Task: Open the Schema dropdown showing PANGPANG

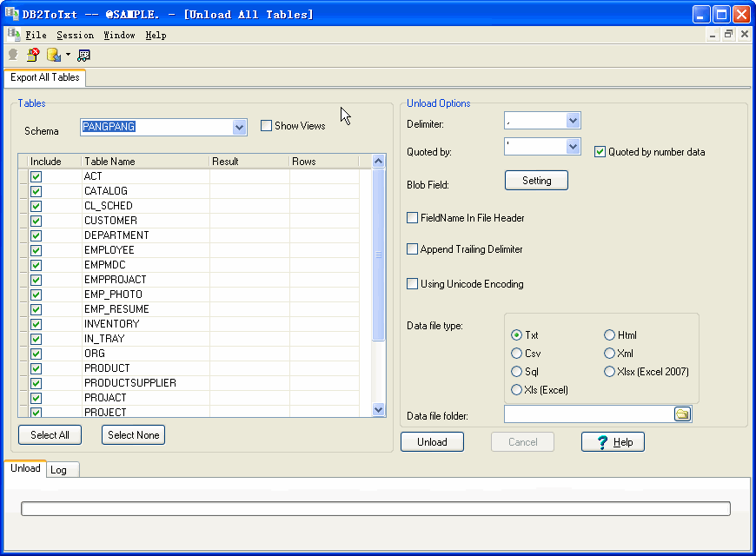Action: click(x=239, y=128)
